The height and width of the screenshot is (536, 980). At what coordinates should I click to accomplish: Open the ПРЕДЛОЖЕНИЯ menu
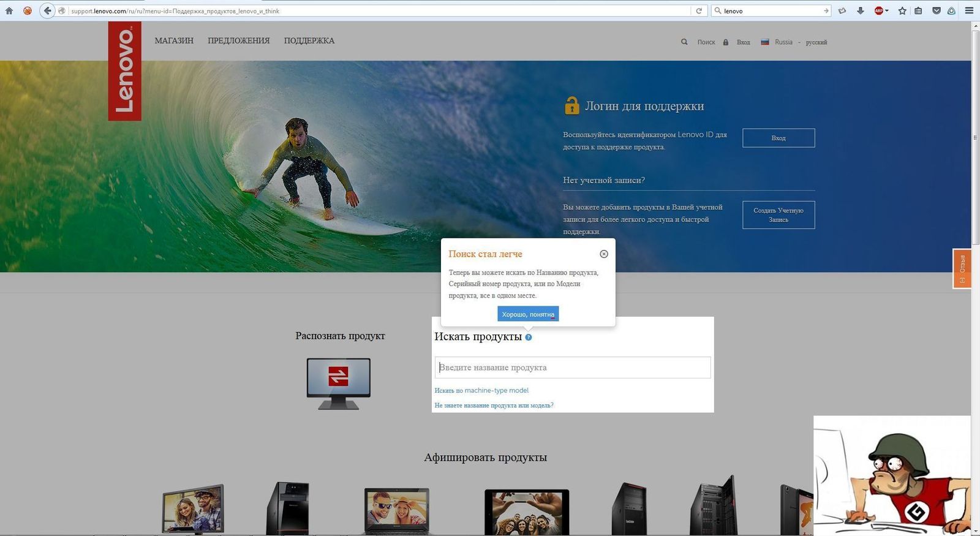239,40
